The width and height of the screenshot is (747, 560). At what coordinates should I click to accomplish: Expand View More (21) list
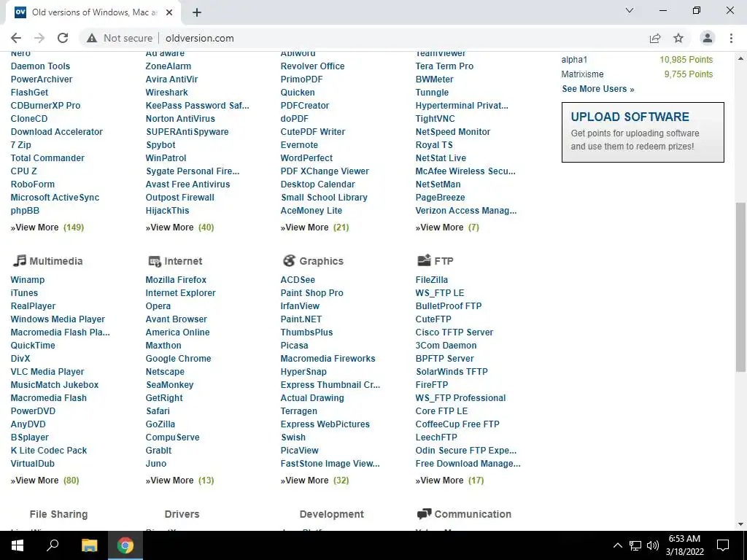click(314, 227)
